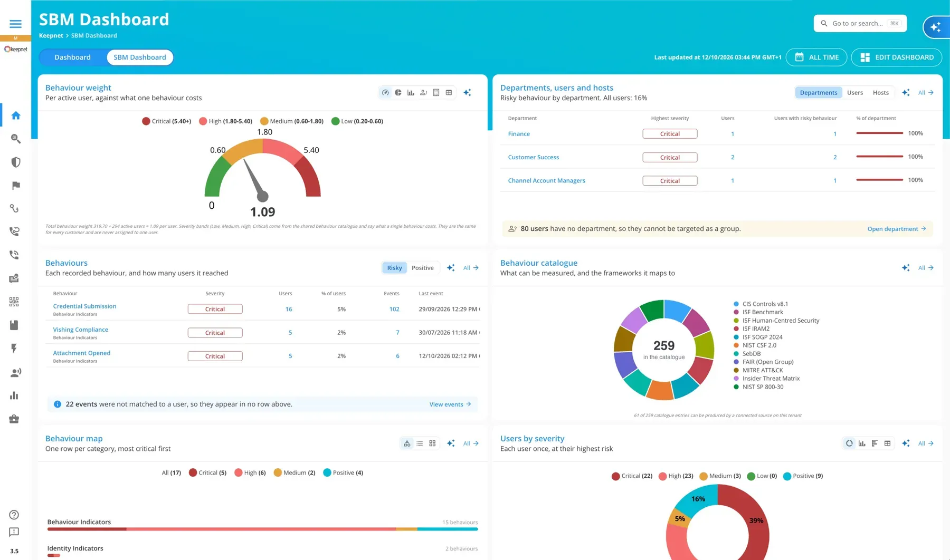Select the SBM Dashboard tab
The height and width of the screenshot is (560, 950).
click(x=140, y=57)
